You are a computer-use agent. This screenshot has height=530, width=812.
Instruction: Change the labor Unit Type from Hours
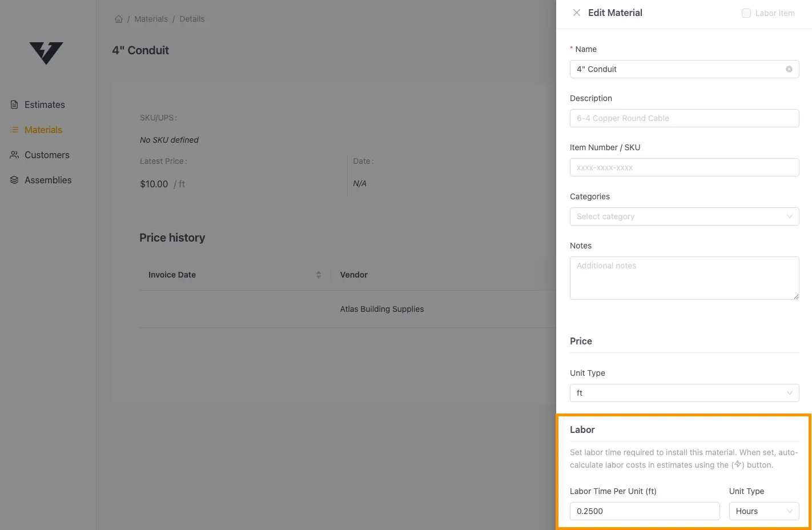(x=764, y=511)
